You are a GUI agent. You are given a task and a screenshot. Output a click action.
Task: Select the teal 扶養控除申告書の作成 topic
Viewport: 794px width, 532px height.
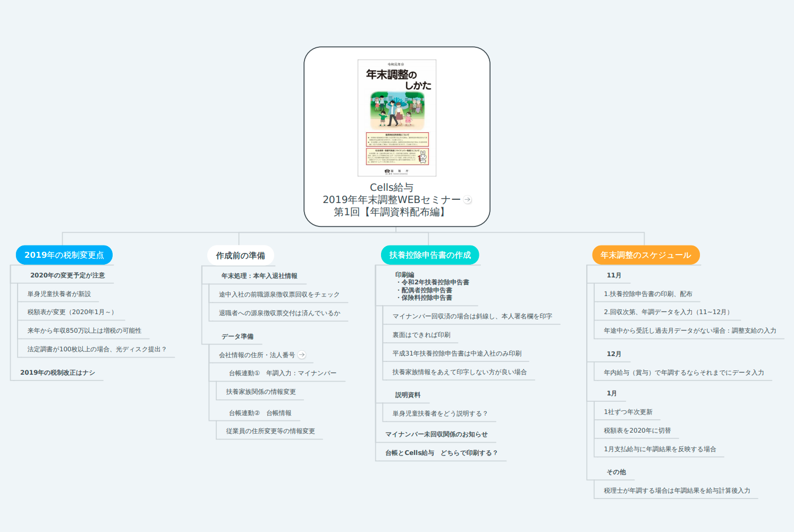pyautogui.click(x=430, y=255)
